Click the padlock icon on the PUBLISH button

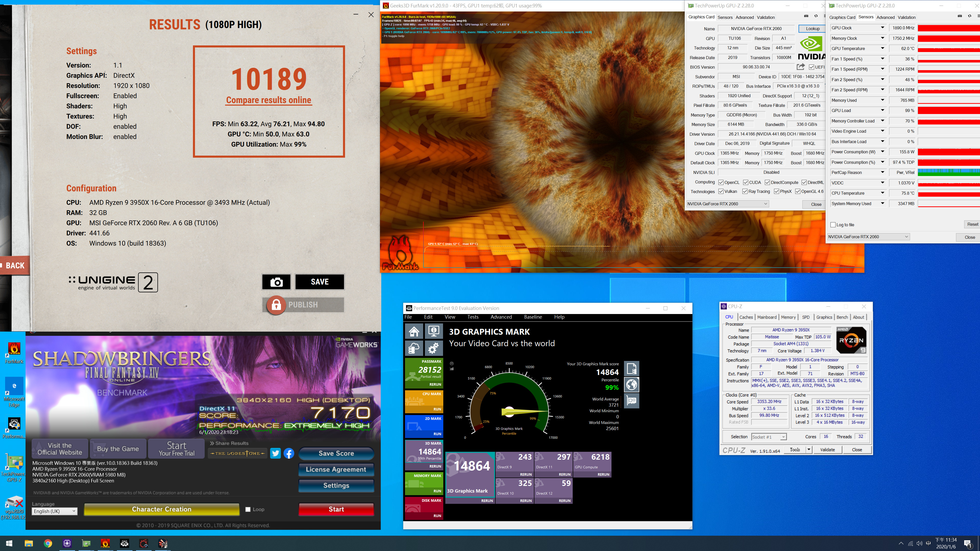point(276,305)
